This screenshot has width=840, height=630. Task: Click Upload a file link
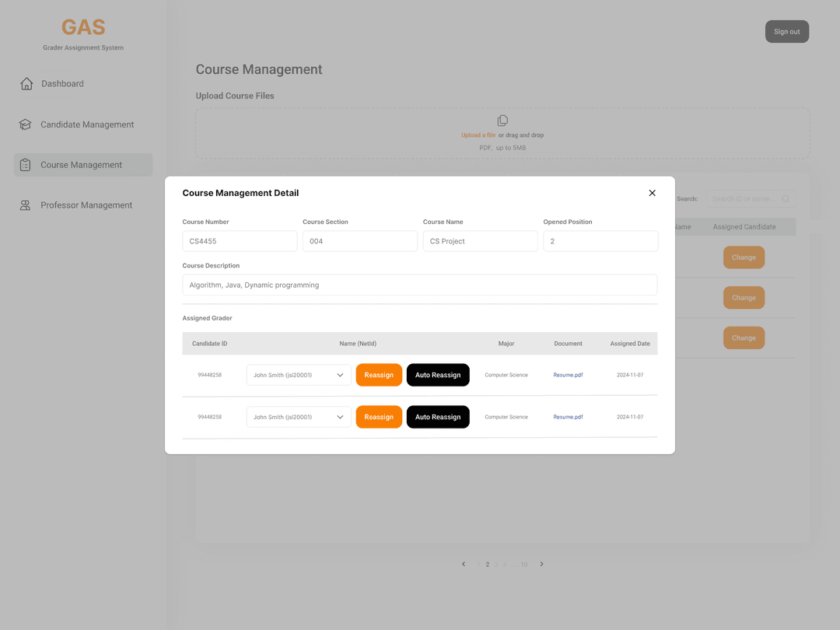click(x=478, y=135)
